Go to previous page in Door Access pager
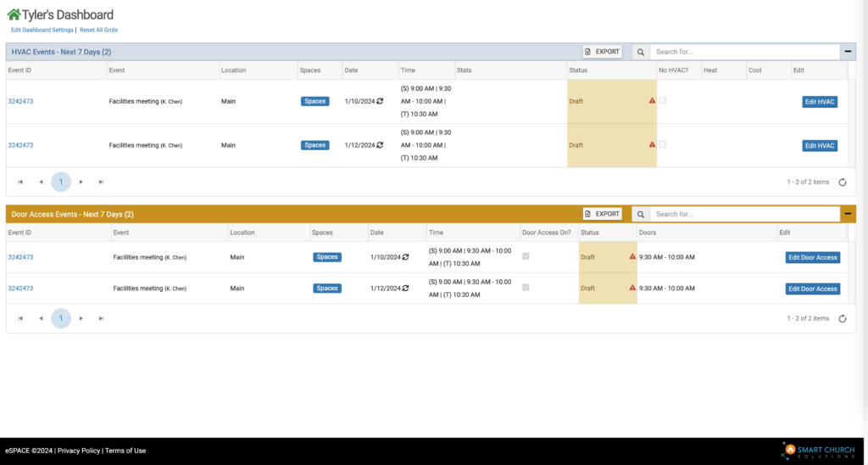Screen dimensions: 868x465 41,318
